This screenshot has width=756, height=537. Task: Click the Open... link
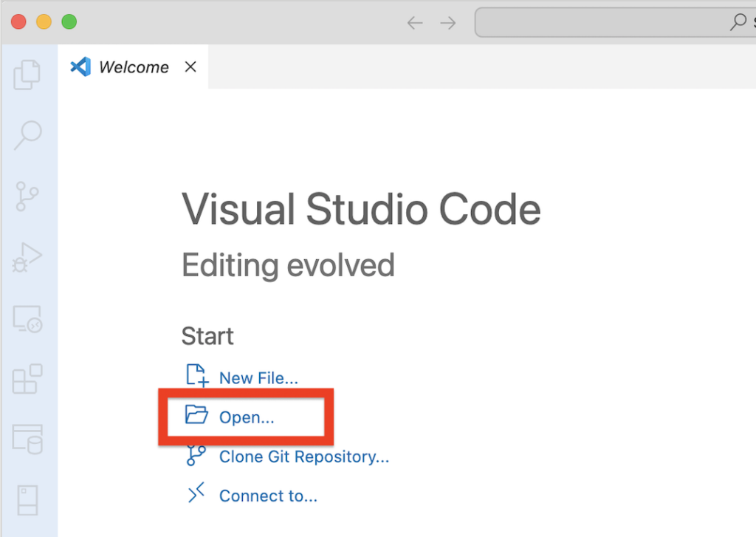point(246,417)
